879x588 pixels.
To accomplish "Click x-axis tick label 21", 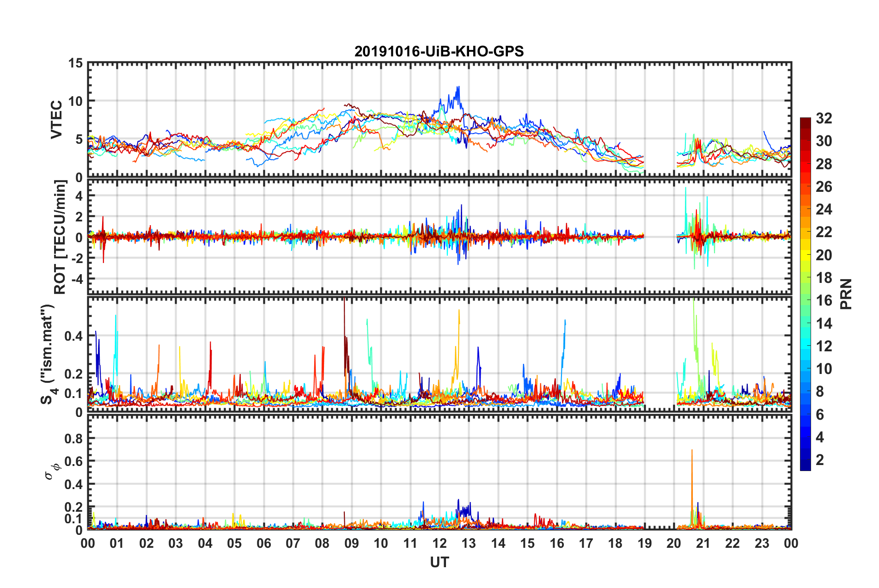I will coord(703,543).
